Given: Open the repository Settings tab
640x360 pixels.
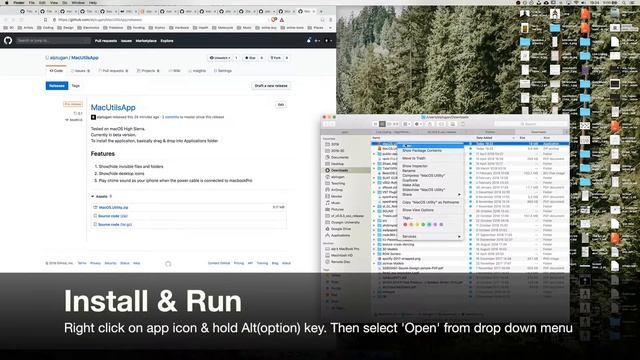Looking at the screenshot, I should tap(222, 71).
